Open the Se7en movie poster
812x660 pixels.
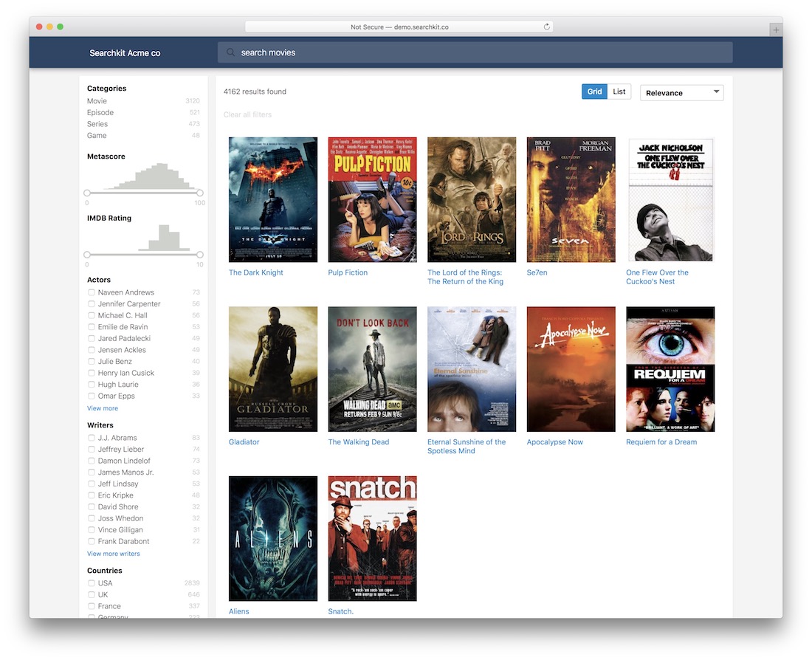point(571,199)
